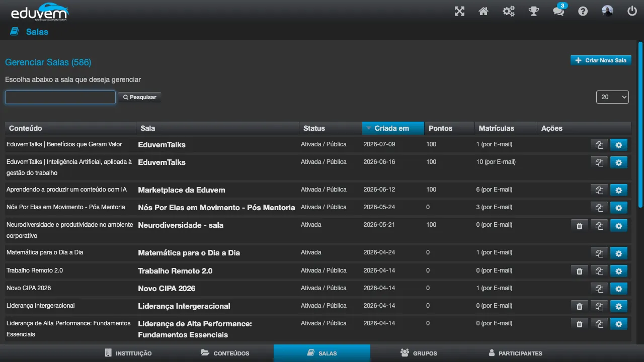Delete the Trabalho Remoto 2.0 room
Image resolution: width=644 pixels, height=362 pixels.
point(580,271)
